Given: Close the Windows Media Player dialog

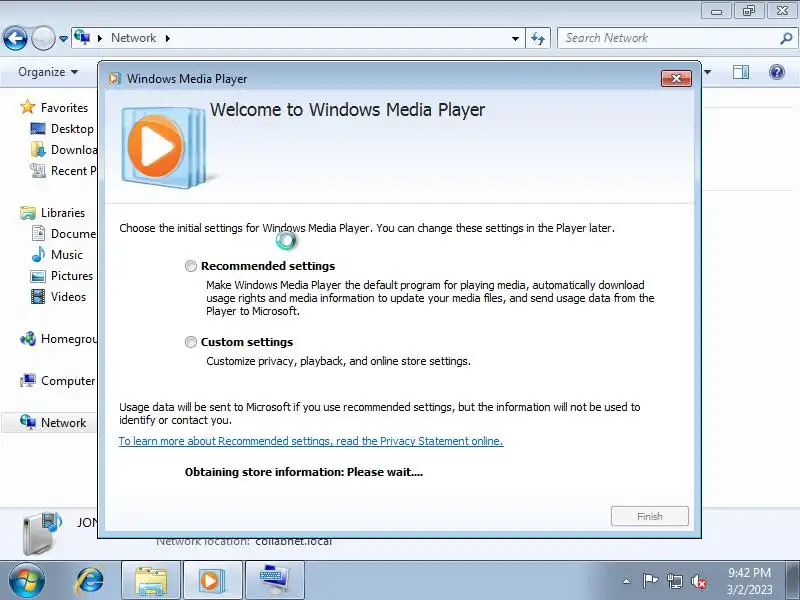Looking at the screenshot, I should pyautogui.click(x=676, y=79).
